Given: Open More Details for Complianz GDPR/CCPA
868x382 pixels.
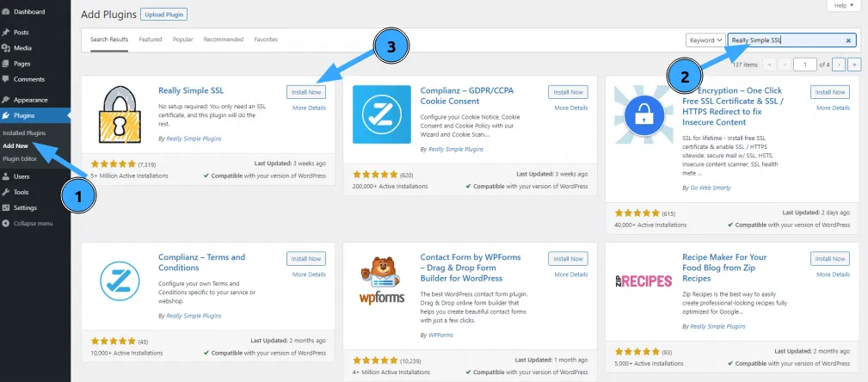Looking at the screenshot, I should point(570,108).
